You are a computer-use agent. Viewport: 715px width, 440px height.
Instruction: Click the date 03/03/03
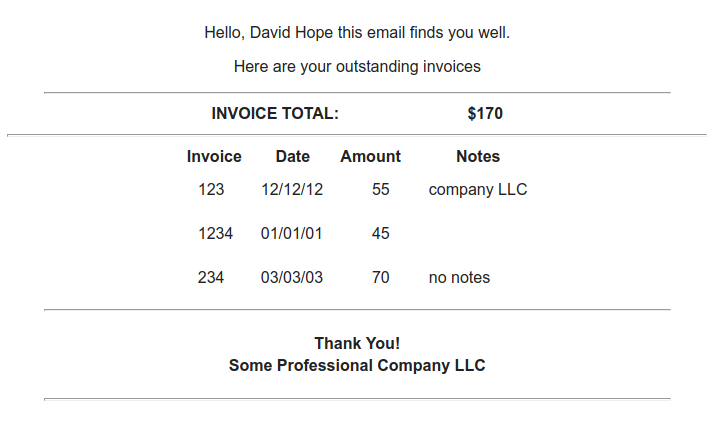(291, 277)
